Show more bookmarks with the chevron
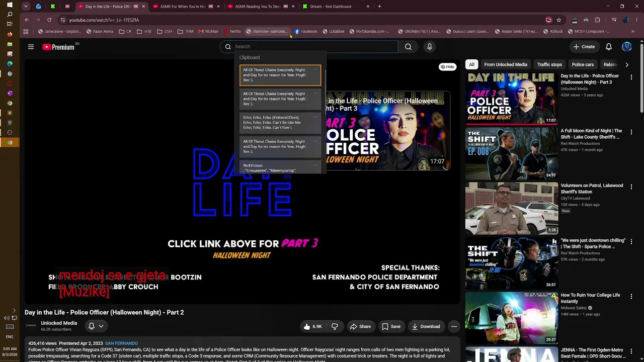The height and width of the screenshot is (362, 644). click(x=632, y=31)
